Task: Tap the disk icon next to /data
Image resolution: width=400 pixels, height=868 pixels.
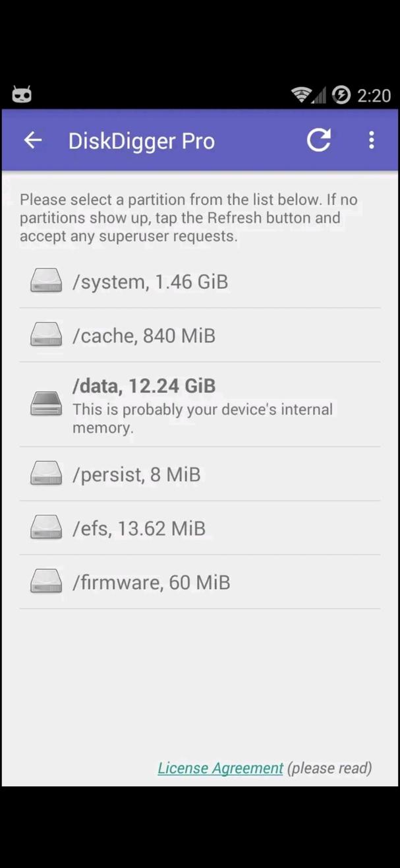Action: (x=45, y=405)
